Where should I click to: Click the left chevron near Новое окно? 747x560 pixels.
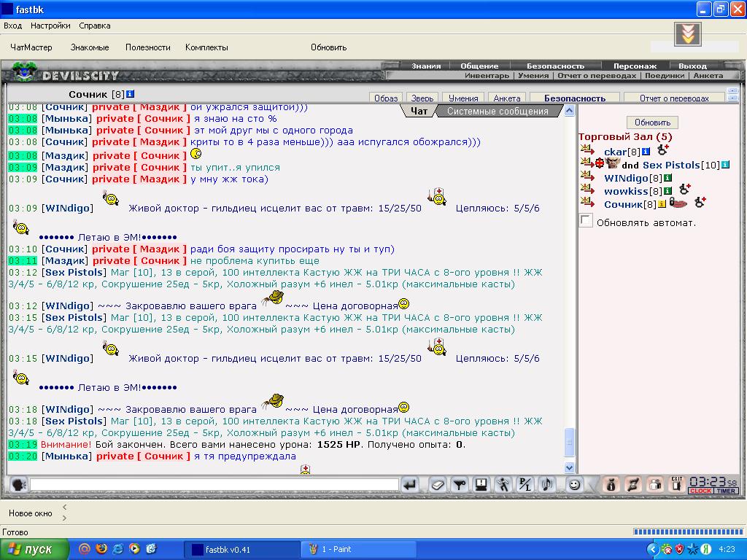coord(64,507)
